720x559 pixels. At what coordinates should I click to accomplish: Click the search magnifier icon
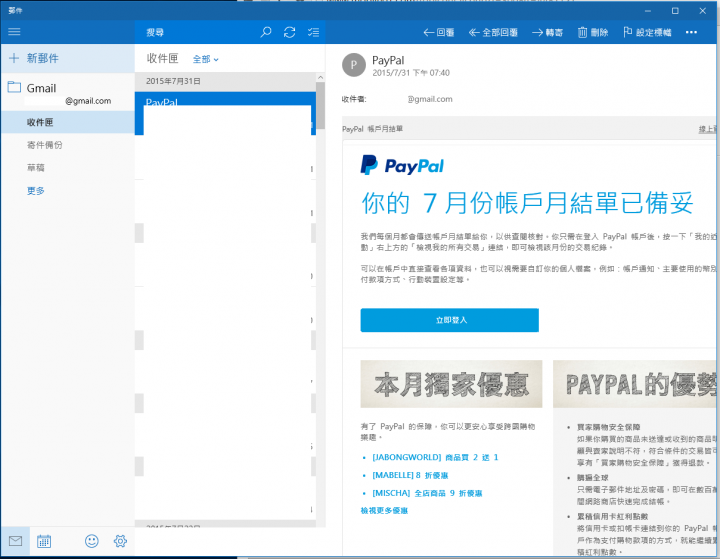pyautogui.click(x=265, y=32)
